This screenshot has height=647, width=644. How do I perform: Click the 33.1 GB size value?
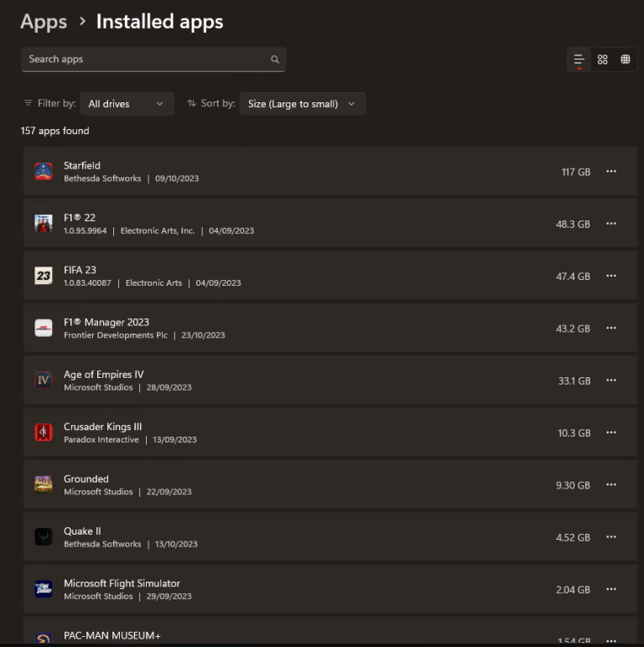pyautogui.click(x=574, y=380)
